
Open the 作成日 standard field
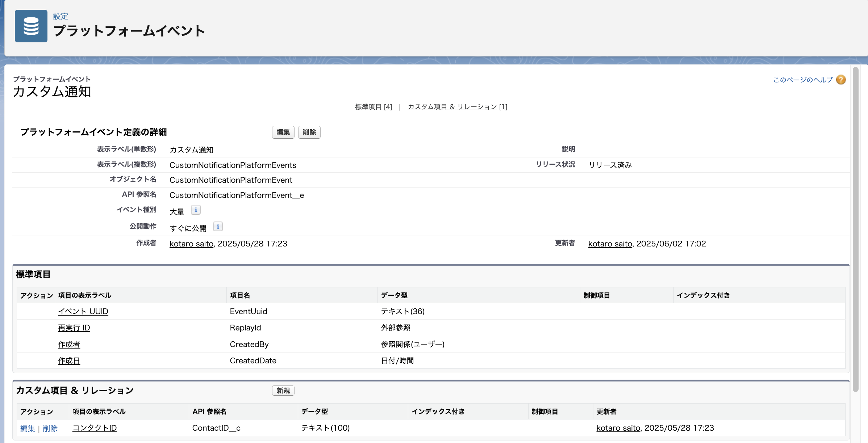click(x=69, y=360)
